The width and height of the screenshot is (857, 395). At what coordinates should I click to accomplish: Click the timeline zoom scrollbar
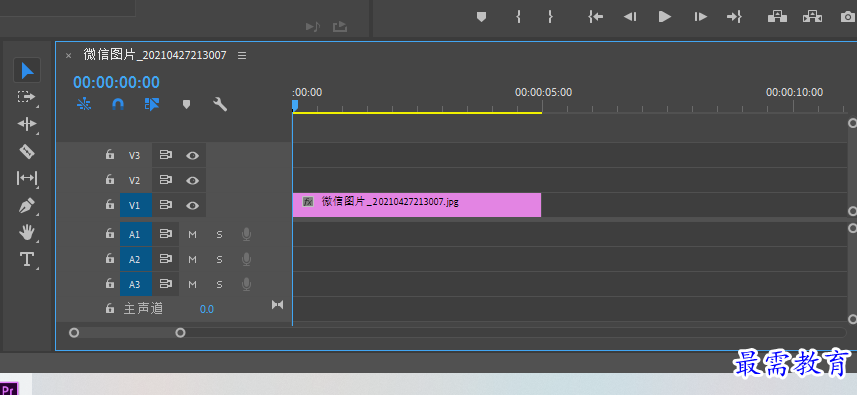[127, 333]
